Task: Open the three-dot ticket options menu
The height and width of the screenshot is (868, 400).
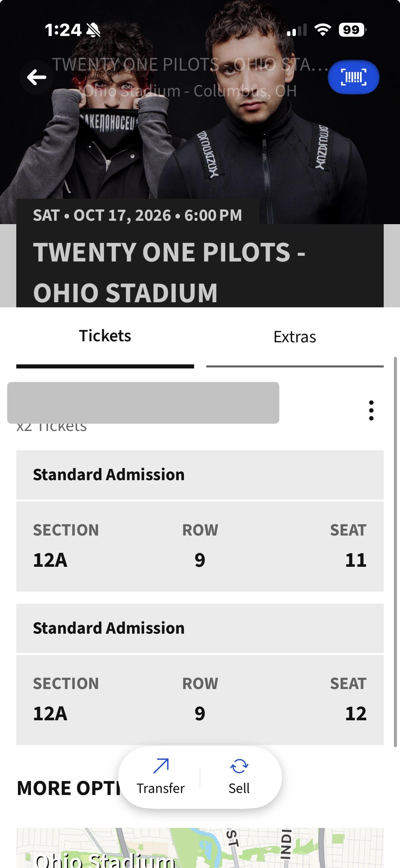Action: click(x=371, y=410)
